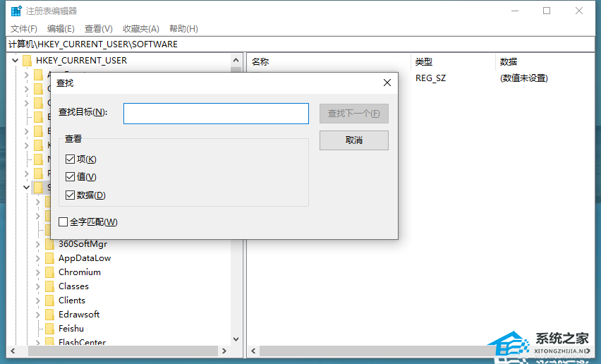The height and width of the screenshot is (364, 601).
Task: Select the Feishu folder icon
Action: click(x=50, y=329)
